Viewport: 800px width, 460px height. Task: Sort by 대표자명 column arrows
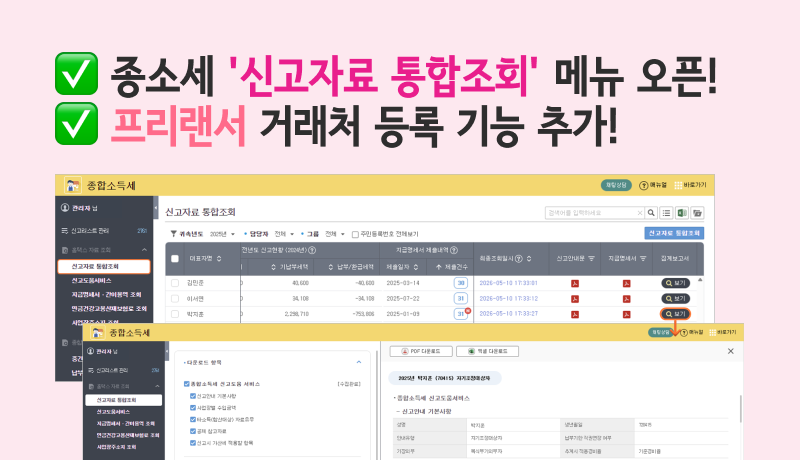tap(219, 259)
